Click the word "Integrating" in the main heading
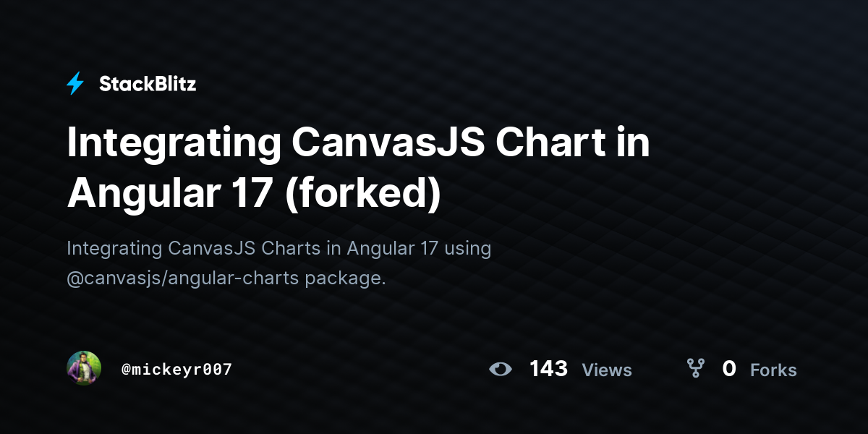Screen dimensions: 868x434 173,144
